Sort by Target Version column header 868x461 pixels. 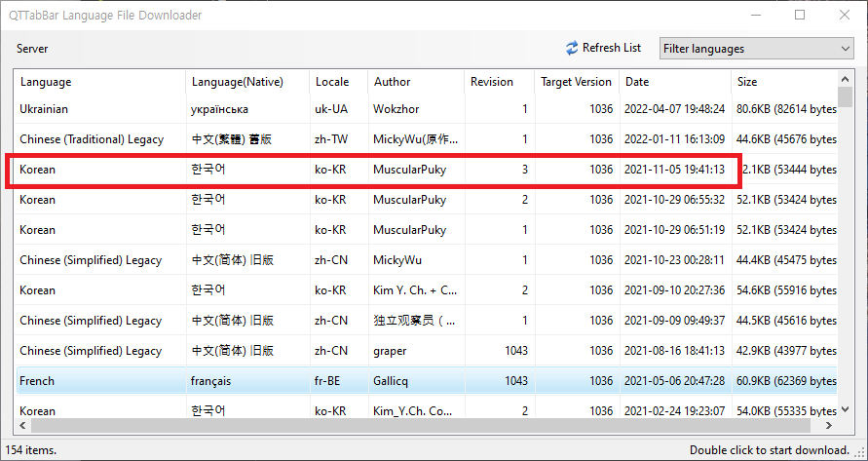(577, 82)
